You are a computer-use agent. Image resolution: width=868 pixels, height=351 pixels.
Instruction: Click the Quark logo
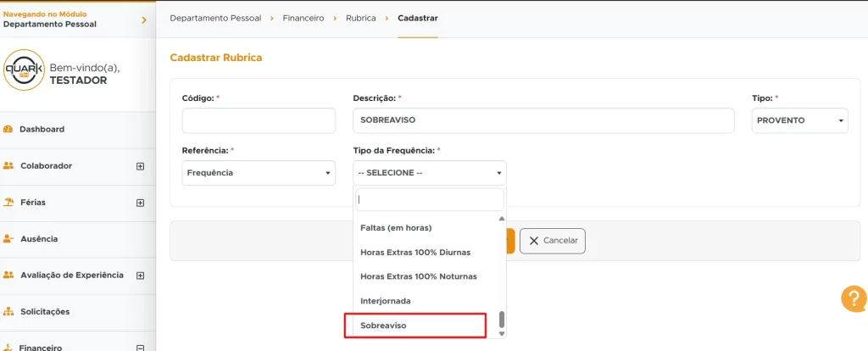24,70
